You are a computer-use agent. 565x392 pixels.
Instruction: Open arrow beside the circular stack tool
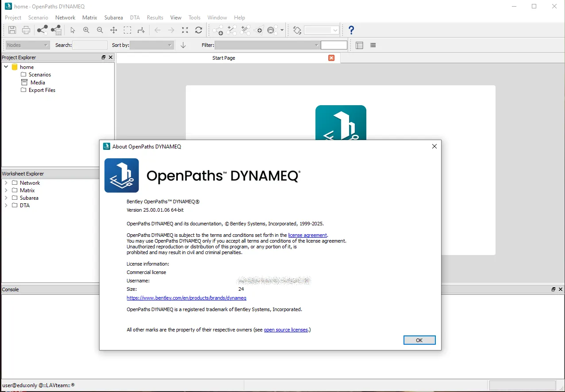pos(282,30)
